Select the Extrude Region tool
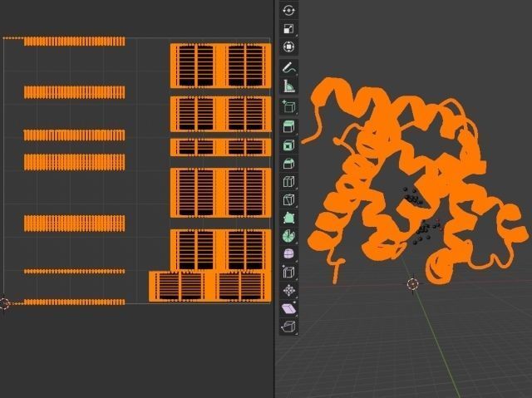This screenshot has width=532, height=398. pos(288,127)
